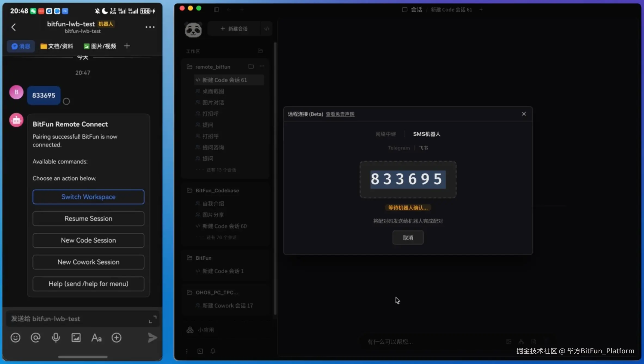Tap Switch Workspace button
The height and width of the screenshot is (364, 644).
click(x=88, y=197)
